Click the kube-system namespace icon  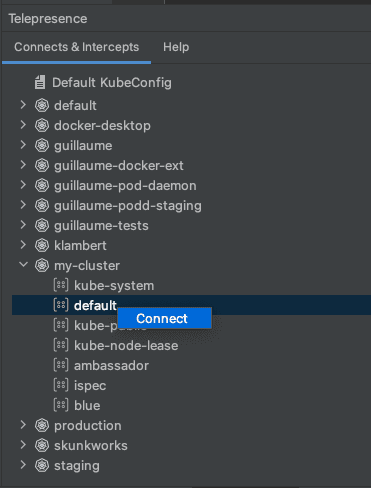pyautogui.click(x=61, y=285)
